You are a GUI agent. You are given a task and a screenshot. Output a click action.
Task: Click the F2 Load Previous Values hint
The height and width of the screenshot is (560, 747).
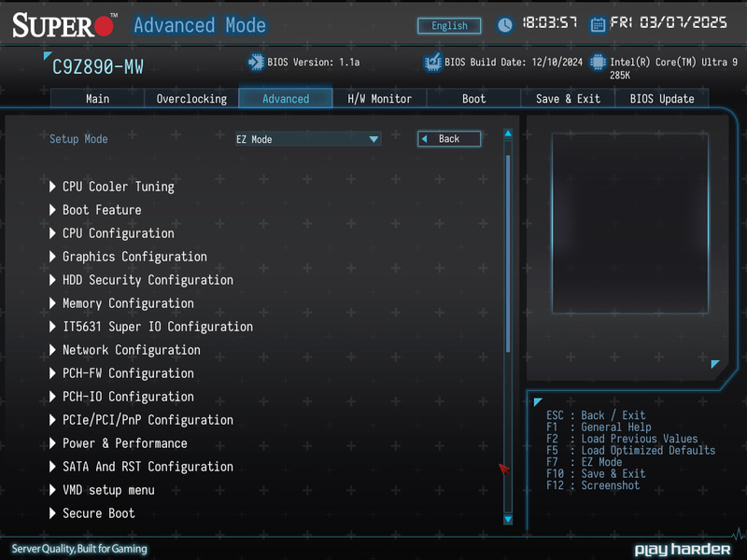pos(622,439)
